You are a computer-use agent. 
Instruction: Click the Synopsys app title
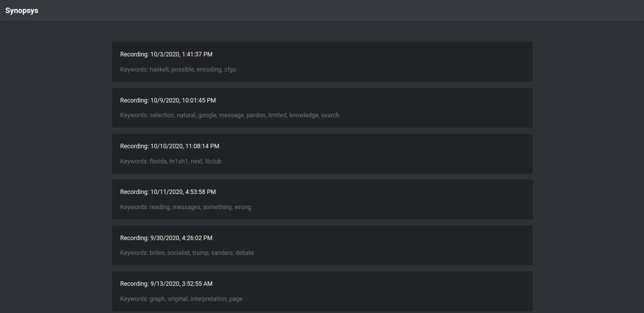pyautogui.click(x=22, y=10)
